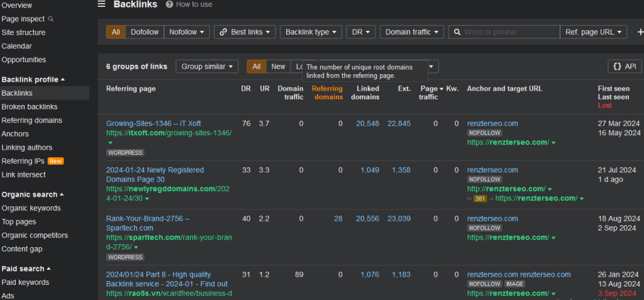Image resolution: width=644 pixels, height=300 pixels.
Task: Click the Page inspect search icon
Action: coord(51,19)
